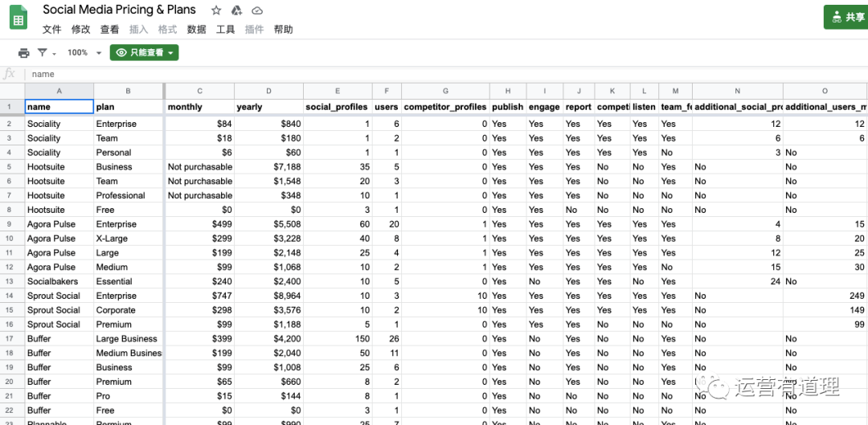
Task: Click the Sprout Social Premium plan cell
Action: pyautogui.click(x=129, y=325)
